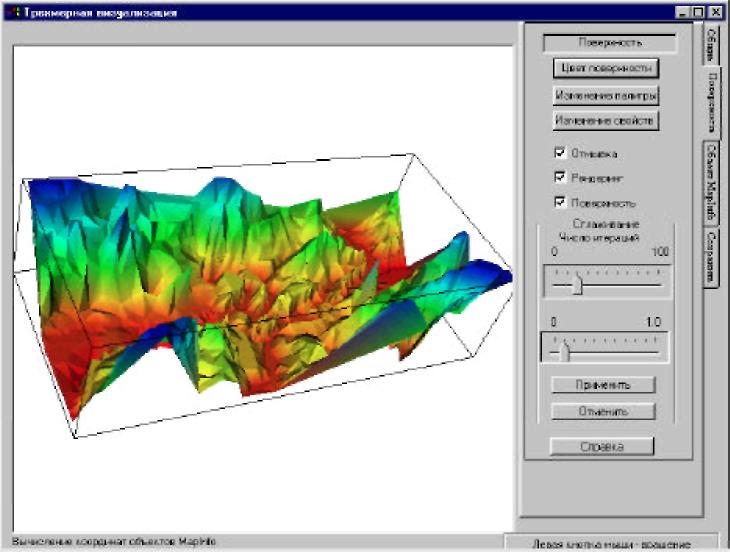Open help with "Справка" button
The image size is (730, 552).
[602, 446]
